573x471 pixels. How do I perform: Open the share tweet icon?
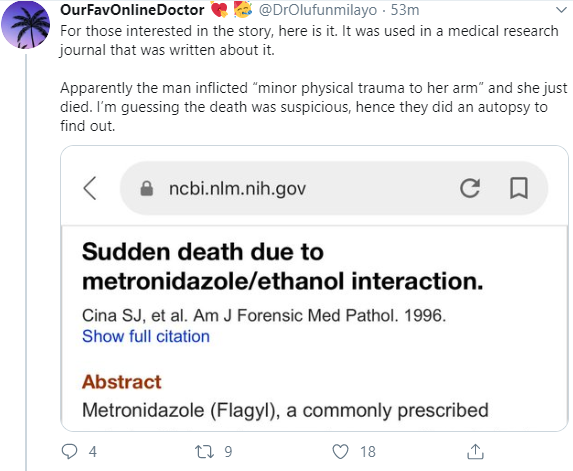coord(475,451)
